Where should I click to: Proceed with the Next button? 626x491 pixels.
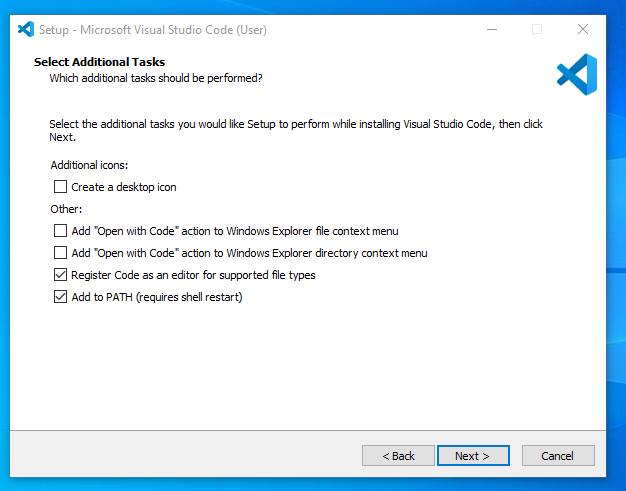click(x=473, y=455)
